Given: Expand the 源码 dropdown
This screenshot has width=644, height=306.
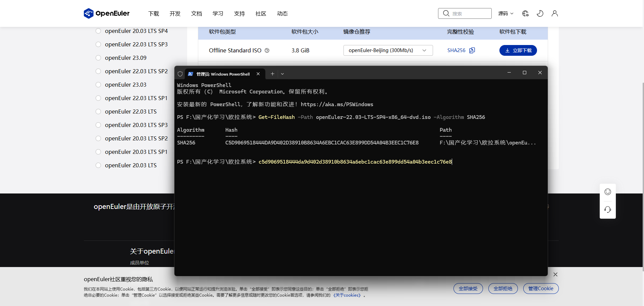Looking at the screenshot, I should point(506,13).
